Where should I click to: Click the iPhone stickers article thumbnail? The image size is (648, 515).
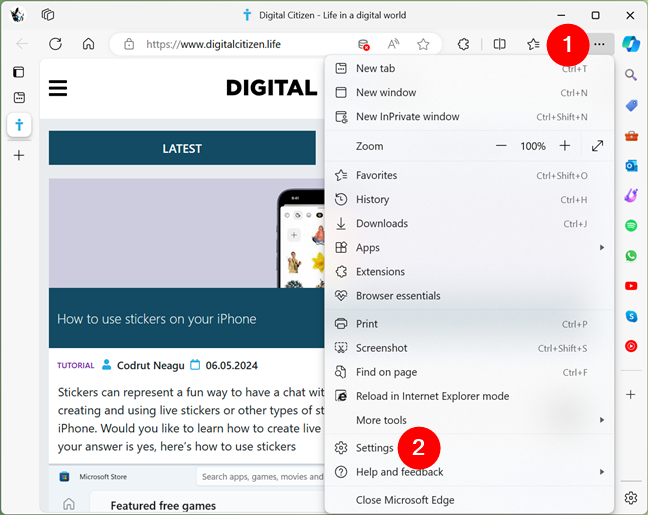click(186, 233)
